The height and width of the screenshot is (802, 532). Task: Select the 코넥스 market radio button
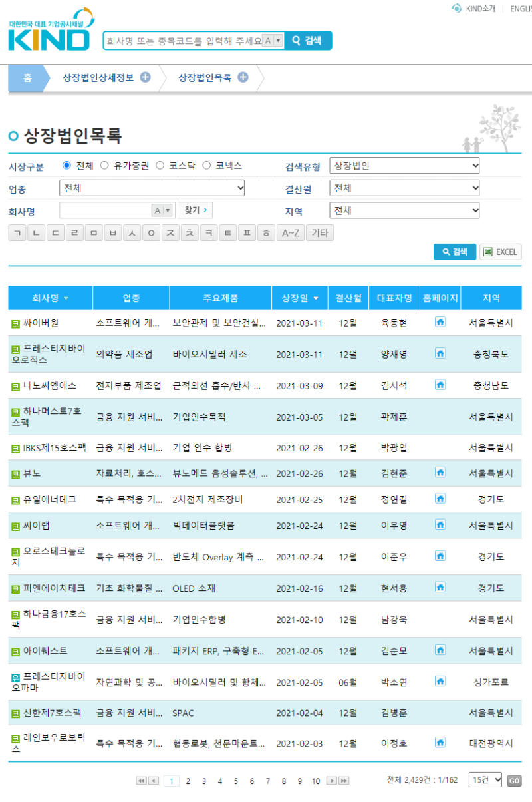click(207, 165)
